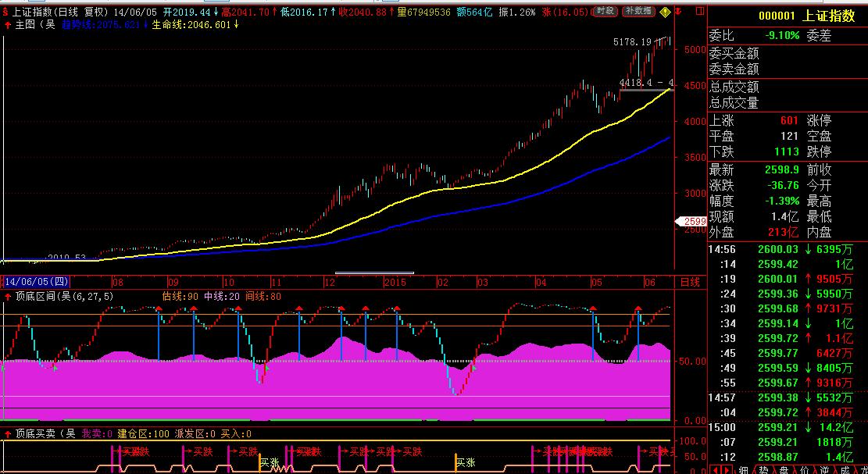Click the first red sell arrow marker on indicator

(158, 309)
